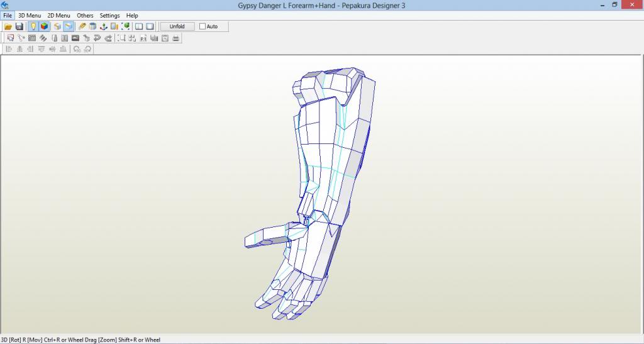The width and height of the screenshot is (644, 344).
Task: Click the text insert tool icon
Action: click(x=65, y=38)
